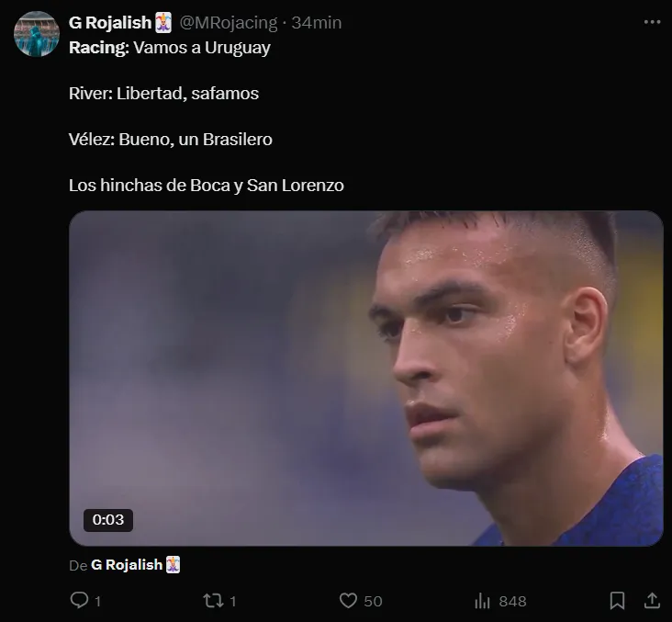Open view analytics bar chart icon

click(x=482, y=601)
